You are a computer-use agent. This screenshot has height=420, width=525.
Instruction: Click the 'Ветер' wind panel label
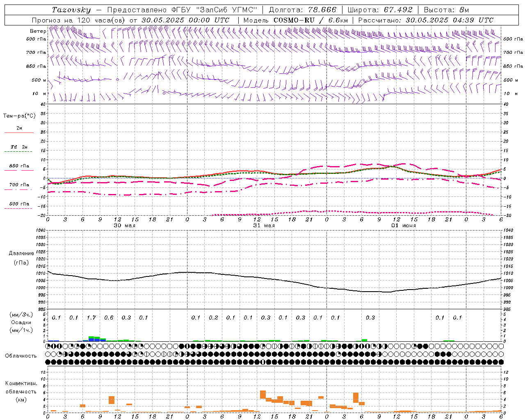pos(38,31)
